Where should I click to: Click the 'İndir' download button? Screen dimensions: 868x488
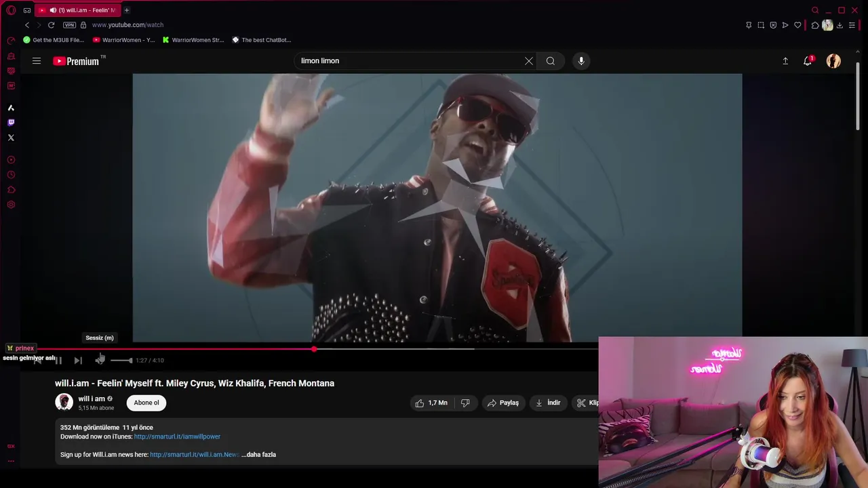(x=548, y=403)
